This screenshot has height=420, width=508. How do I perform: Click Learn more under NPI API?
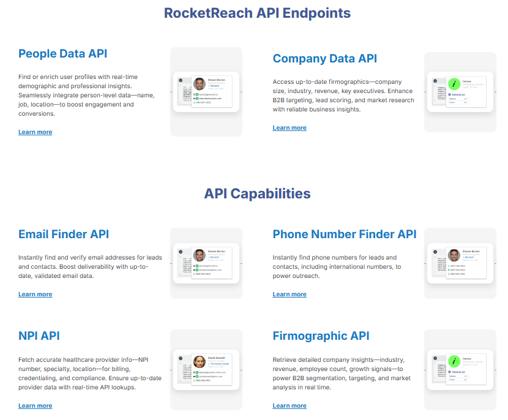(35, 406)
